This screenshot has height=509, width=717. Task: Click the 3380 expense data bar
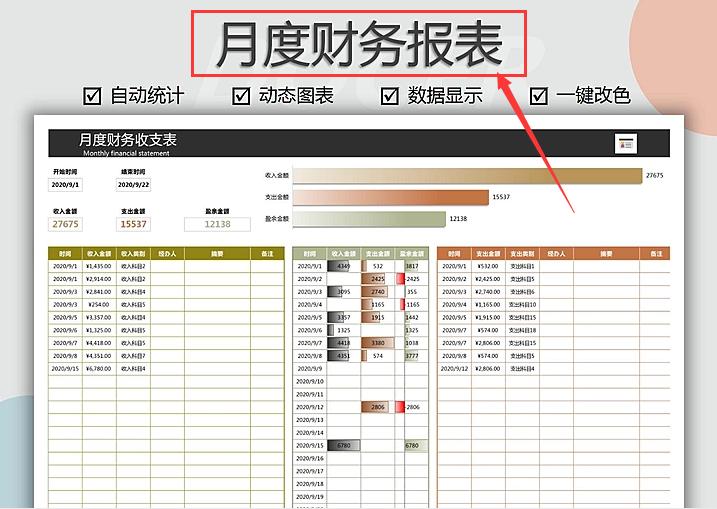coord(378,343)
